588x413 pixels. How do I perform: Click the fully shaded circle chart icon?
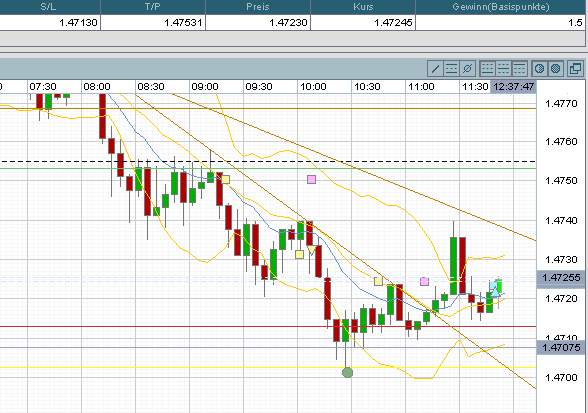[556, 69]
